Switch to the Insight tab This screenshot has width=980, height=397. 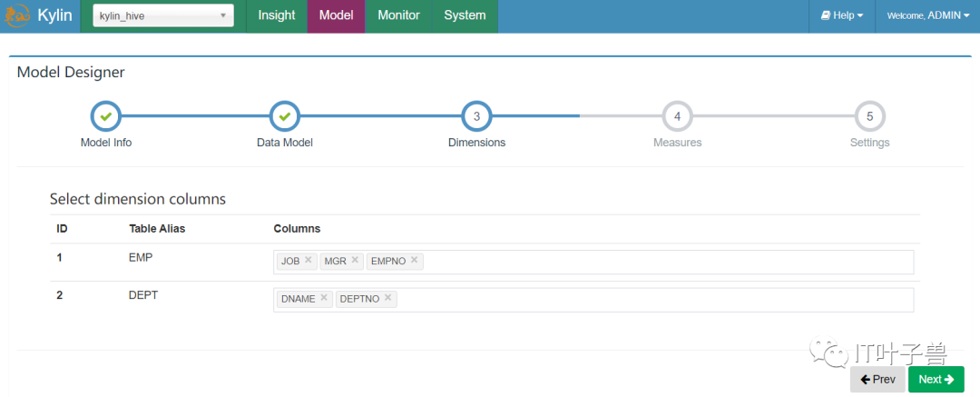click(276, 15)
